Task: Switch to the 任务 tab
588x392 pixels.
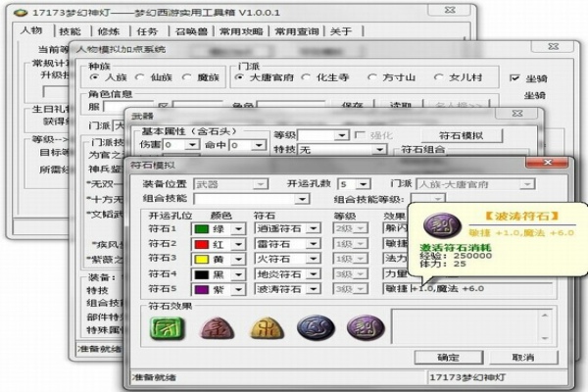Action: click(147, 31)
